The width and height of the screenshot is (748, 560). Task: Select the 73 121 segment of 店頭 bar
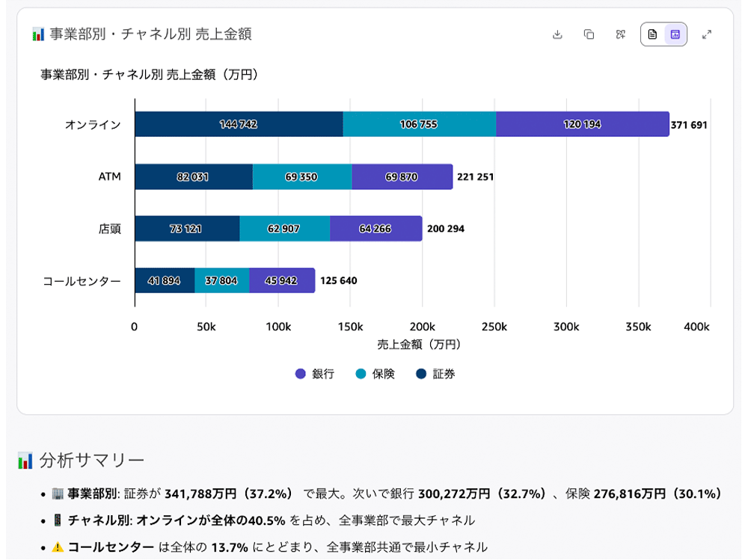click(187, 229)
